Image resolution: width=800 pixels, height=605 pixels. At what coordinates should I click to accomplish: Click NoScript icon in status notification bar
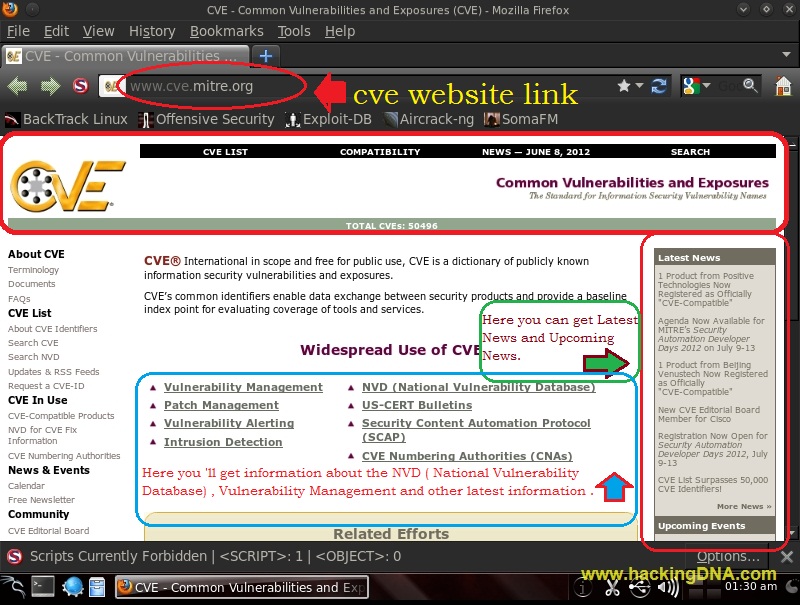pyautogui.click(x=15, y=556)
